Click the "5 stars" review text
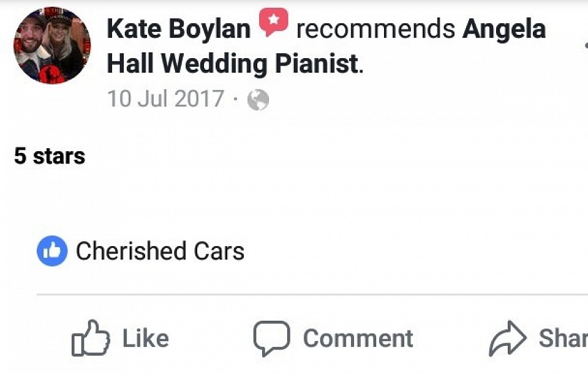 50,156
